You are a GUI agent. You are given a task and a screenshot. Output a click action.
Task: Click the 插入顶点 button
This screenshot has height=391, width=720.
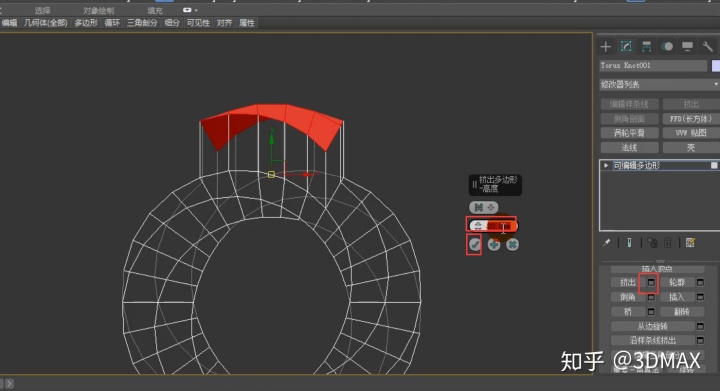pos(657,268)
